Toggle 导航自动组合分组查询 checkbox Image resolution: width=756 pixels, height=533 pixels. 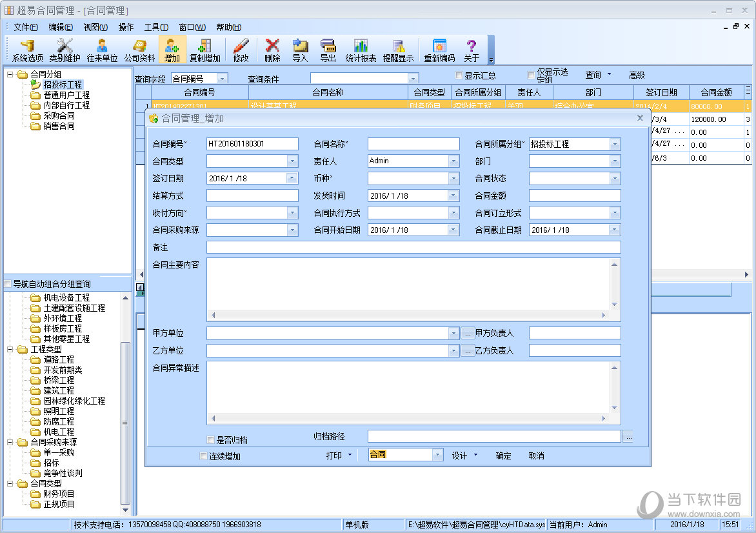[x=8, y=284]
